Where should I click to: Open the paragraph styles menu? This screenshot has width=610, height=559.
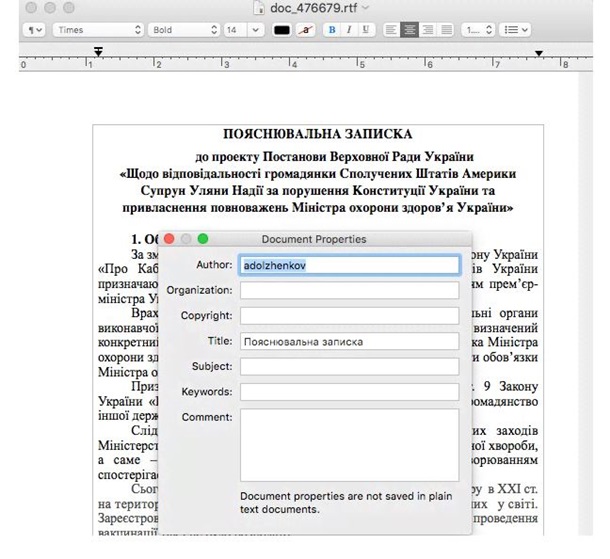34,30
